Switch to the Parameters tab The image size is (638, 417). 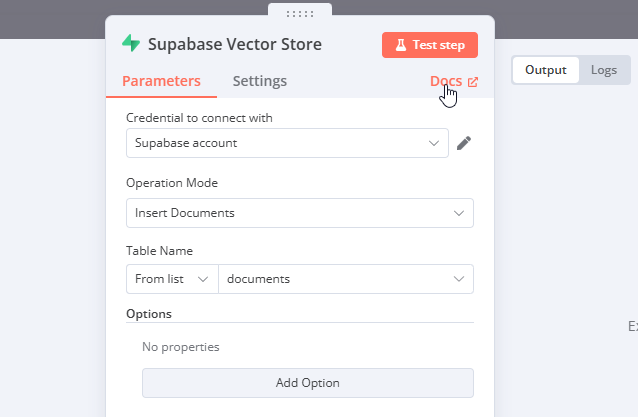[x=161, y=81]
